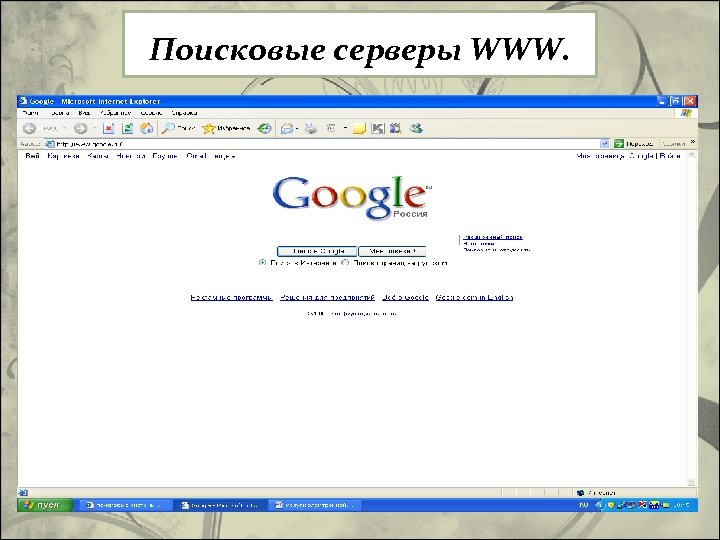Select 'Поиск в Интернете' radio button

point(262,263)
